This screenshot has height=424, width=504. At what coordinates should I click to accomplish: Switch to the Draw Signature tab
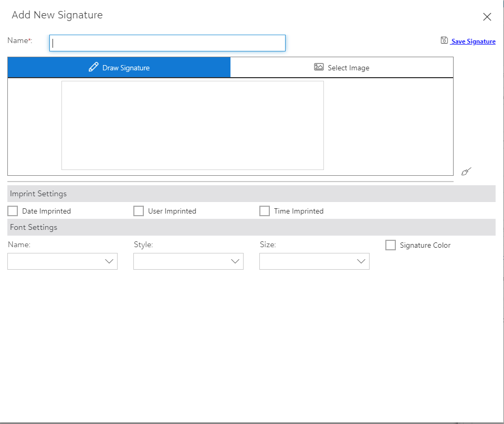click(119, 68)
